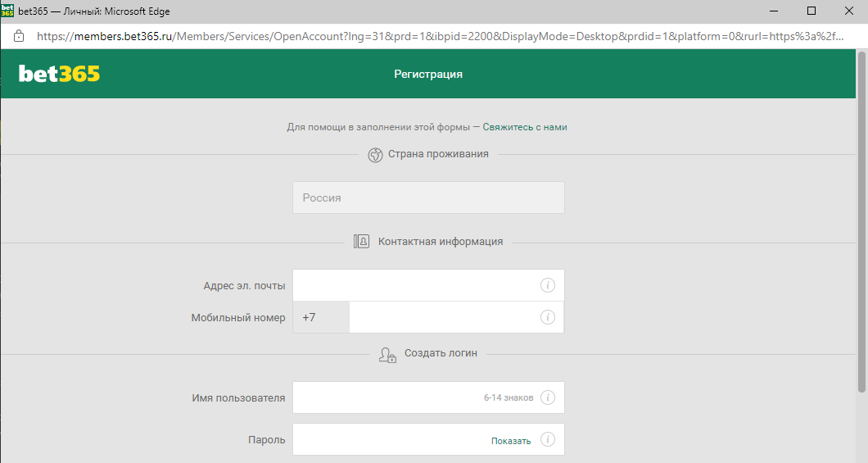Click the info icon beside password field
This screenshot has height=463, width=868.
pos(548,440)
